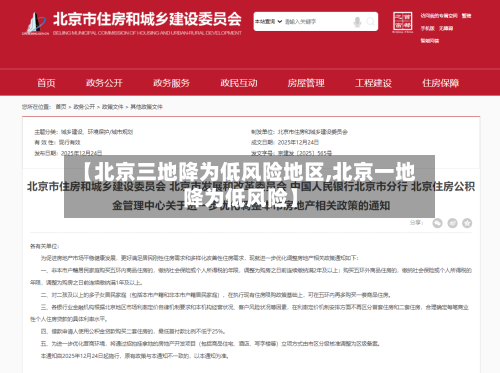Viewport: 500px width, 373px height.
Task: Open 住房保障 in the navigation bar
Action: tap(441, 83)
